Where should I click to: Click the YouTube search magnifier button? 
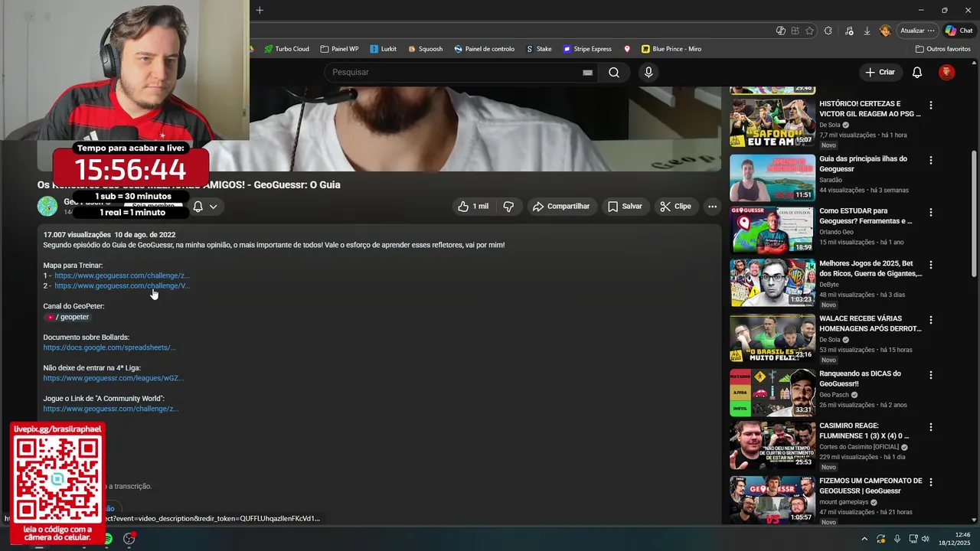point(614,72)
